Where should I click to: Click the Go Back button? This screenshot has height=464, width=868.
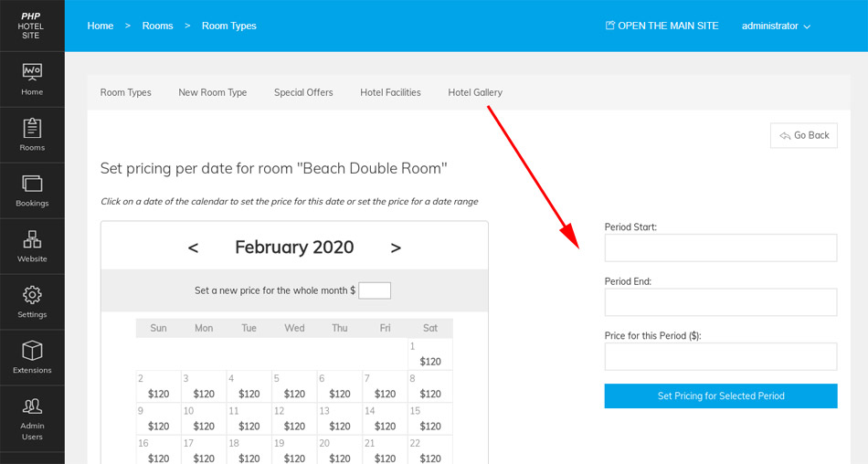click(804, 135)
